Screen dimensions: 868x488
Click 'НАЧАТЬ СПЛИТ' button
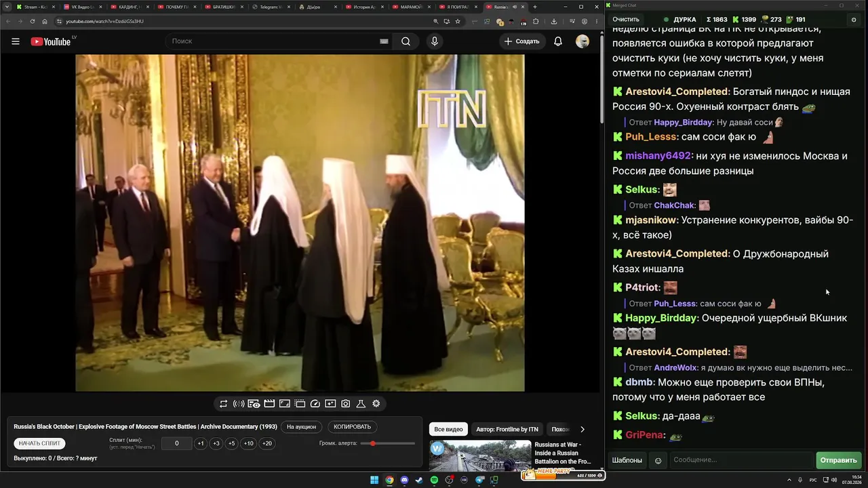40,443
